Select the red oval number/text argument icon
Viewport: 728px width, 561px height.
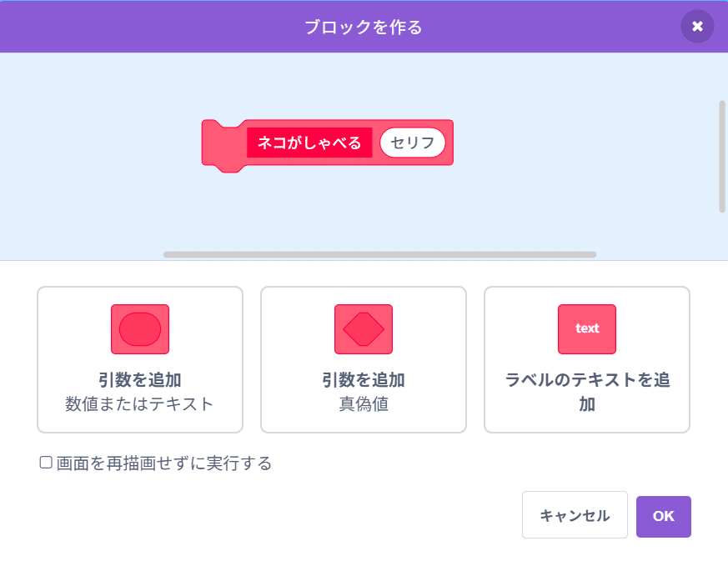(139, 329)
